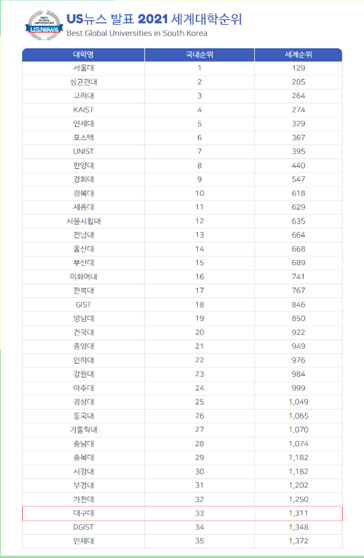This screenshot has width=364, height=558.
Task: Click world rank 1,372 cell
Action: click(298, 541)
